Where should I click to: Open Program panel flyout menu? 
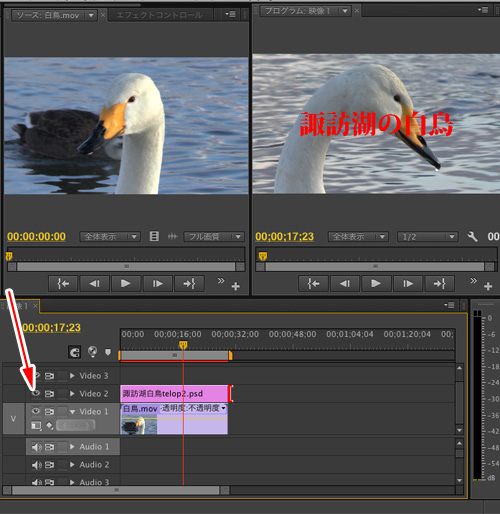tap(483, 10)
